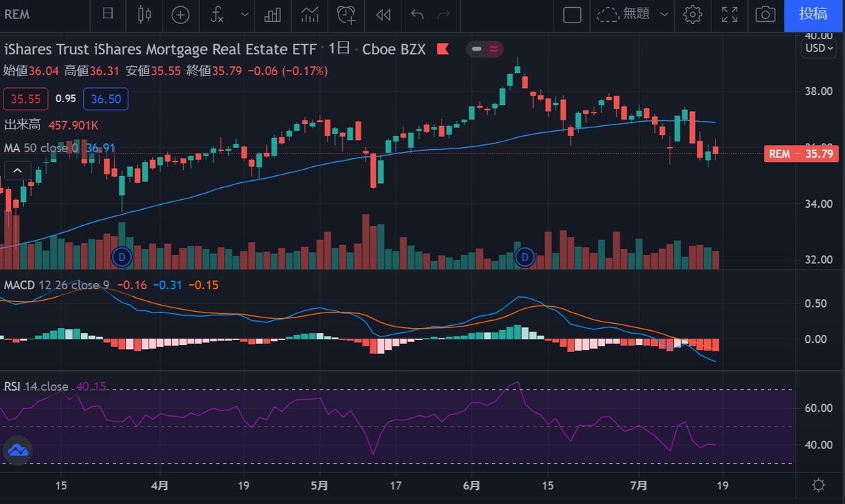Collapse the indicator legend with chevron button

[x=18, y=170]
